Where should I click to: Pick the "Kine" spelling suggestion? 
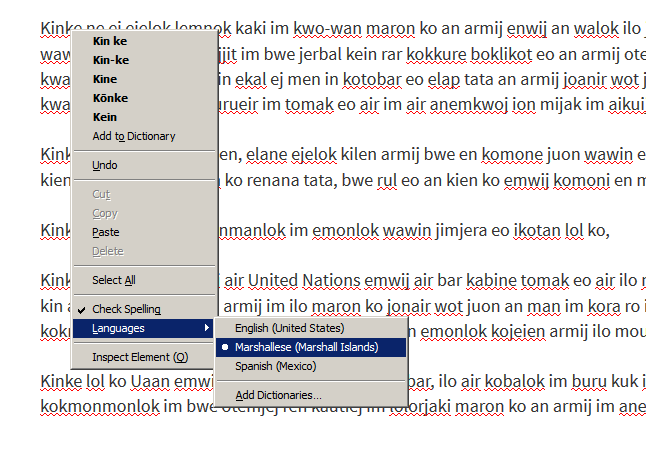[144, 79]
